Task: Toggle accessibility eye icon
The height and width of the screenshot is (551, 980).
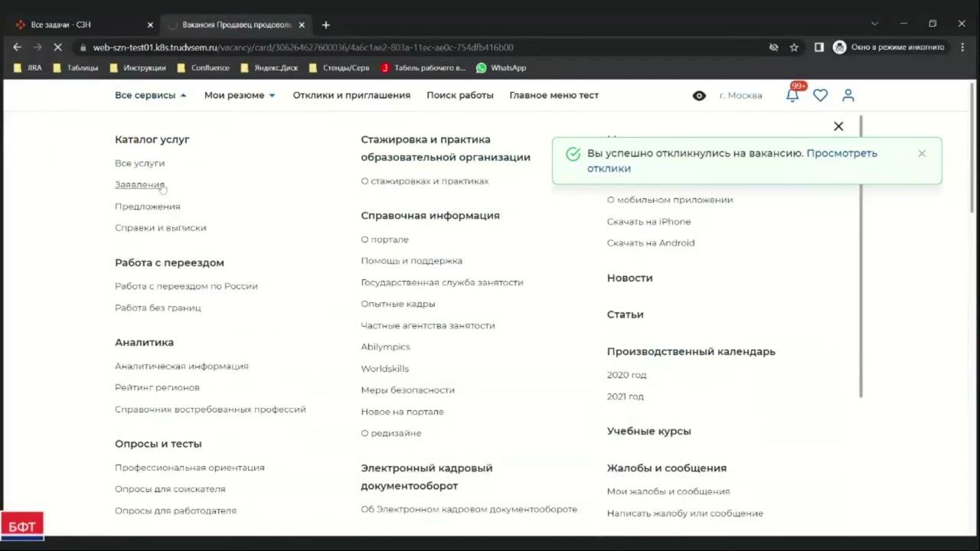Action: pyautogui.click(x=699, y=96)
